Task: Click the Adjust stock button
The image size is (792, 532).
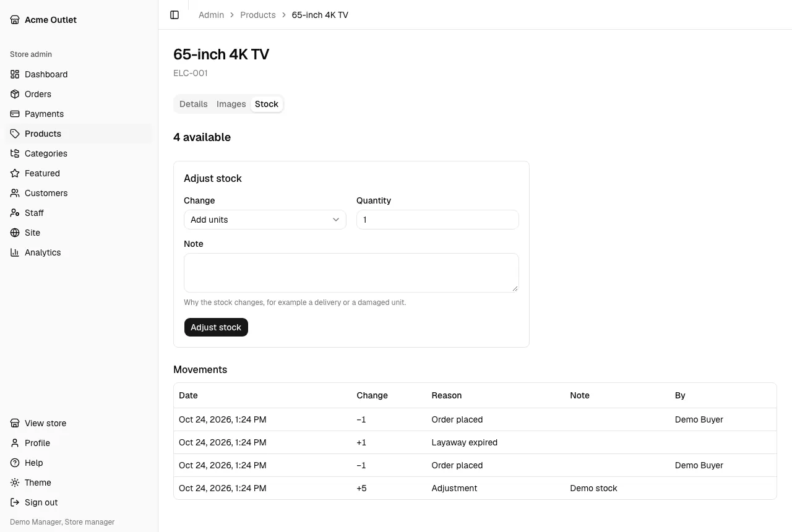Action: pyautogui.click(x=216, y=327)
